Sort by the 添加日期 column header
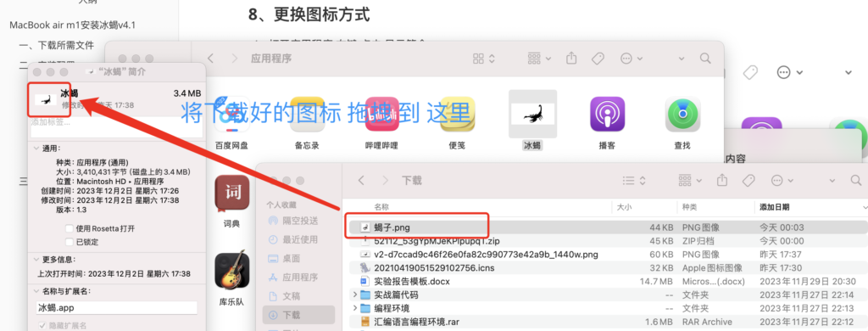 click(x=775, y=207)
